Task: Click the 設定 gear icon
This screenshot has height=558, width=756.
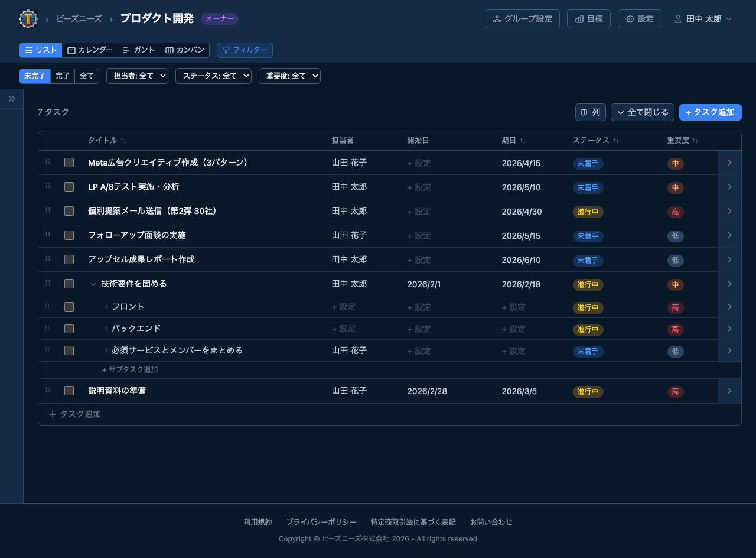Action: coord(630,18)
